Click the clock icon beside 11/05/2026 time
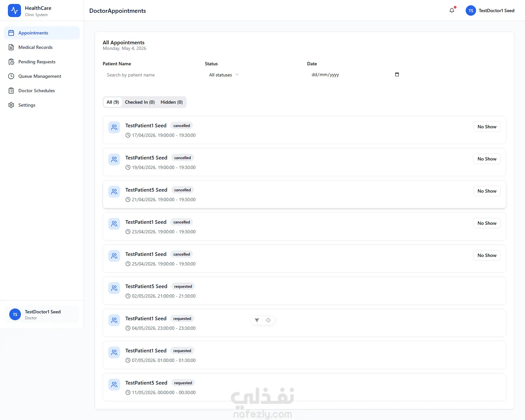 (128, 392)
